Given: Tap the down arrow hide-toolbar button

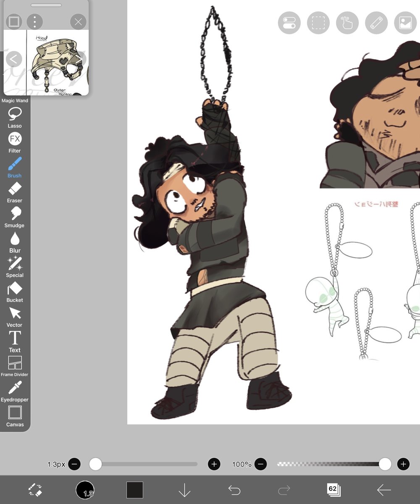Looking at the screenshot, I should (x=184, y=490).
